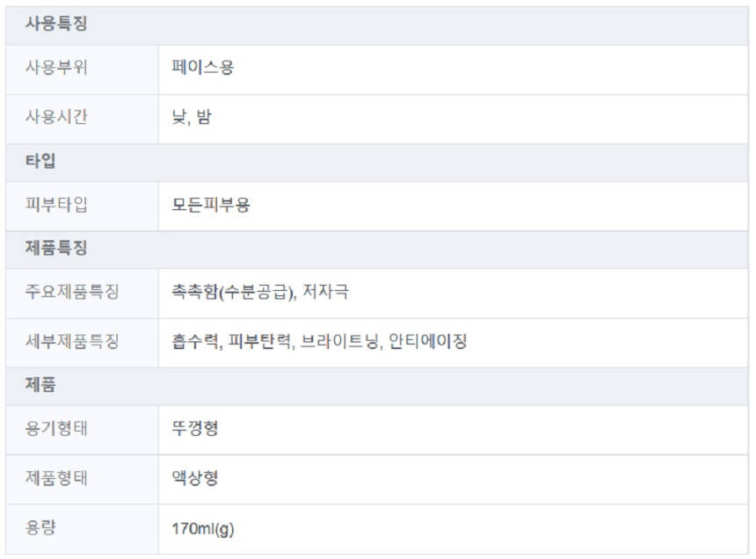Click the 브라이트닝 feature text
This screenshot has height=559, width=756.
(340, 341)
